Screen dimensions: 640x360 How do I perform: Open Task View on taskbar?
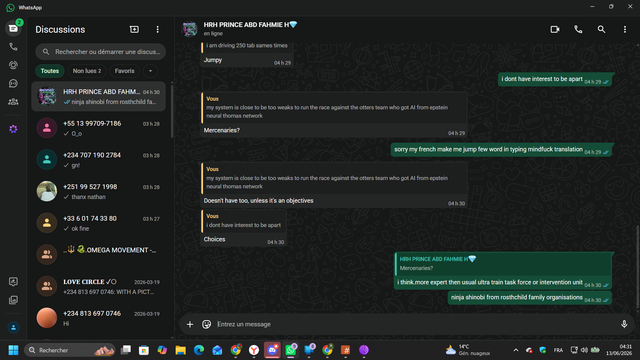126,350
